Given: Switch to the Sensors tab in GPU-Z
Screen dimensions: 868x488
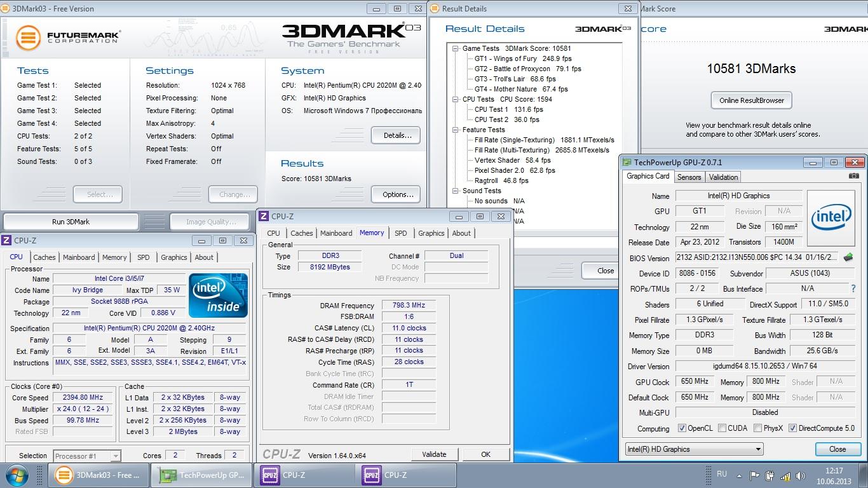Looking at the screenshot, I should pos(689,177).
